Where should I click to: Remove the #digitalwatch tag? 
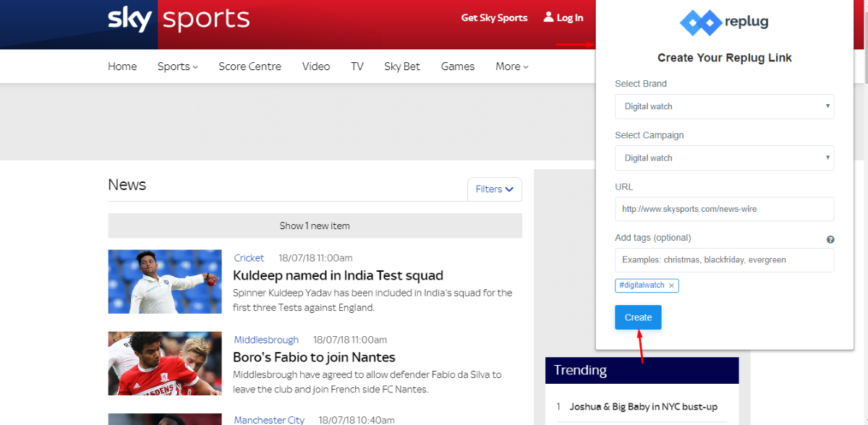click(671, 286)
